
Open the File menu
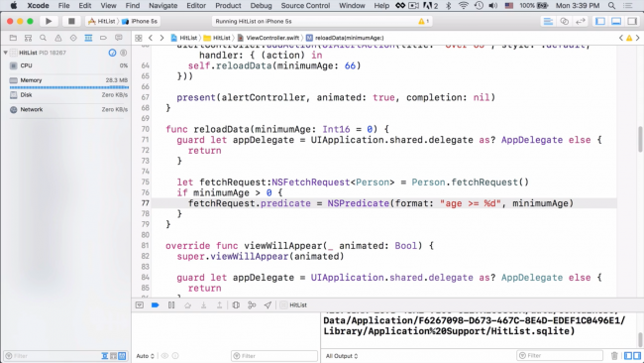(x=63, y=5)
